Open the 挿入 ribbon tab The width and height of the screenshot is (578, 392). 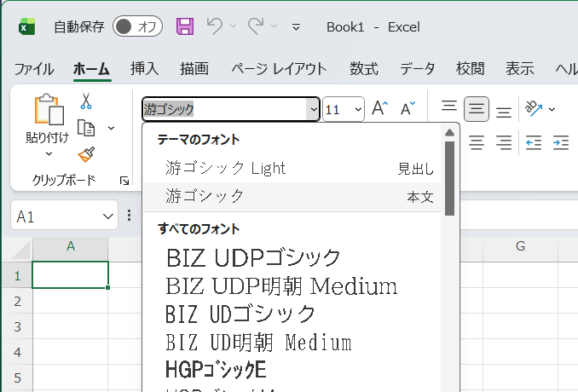tap(144, 69)
